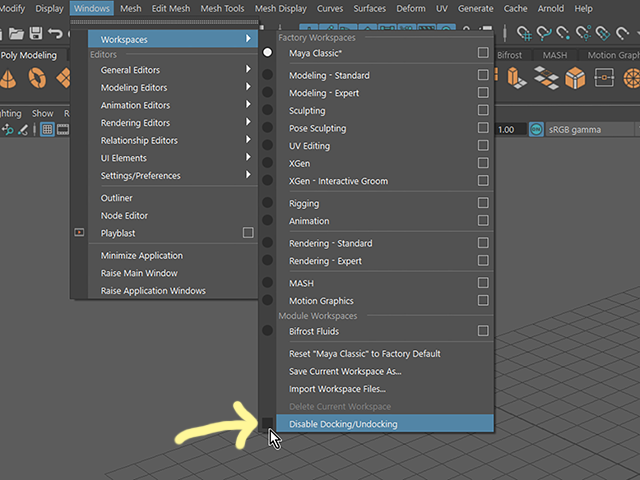The width and height of the screenshot is (640, 480).
Task: Click the checkered floating tiles shelf icon
Action: [546, 78]
